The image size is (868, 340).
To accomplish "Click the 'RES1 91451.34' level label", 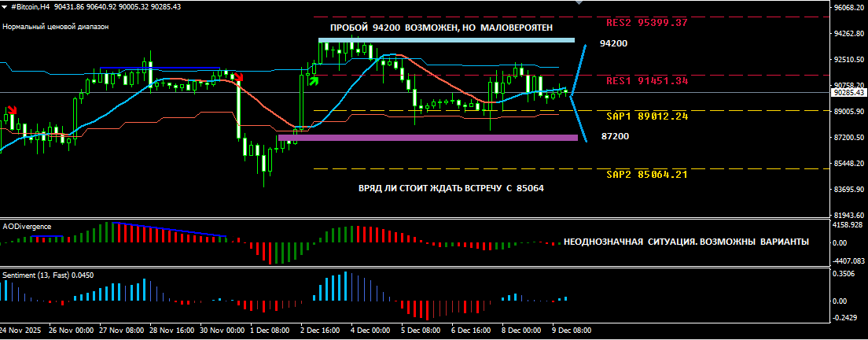I will (646, 81).
